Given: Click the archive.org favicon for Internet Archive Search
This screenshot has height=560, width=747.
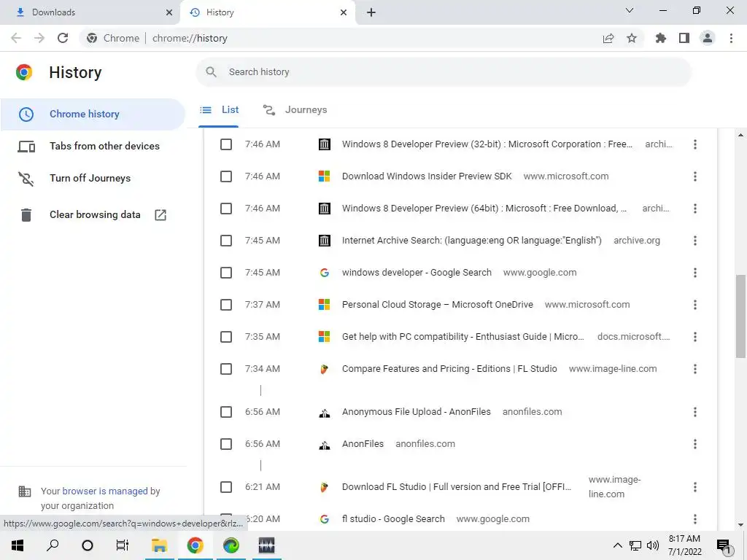Looking at the screenshot, I should 325,241.
